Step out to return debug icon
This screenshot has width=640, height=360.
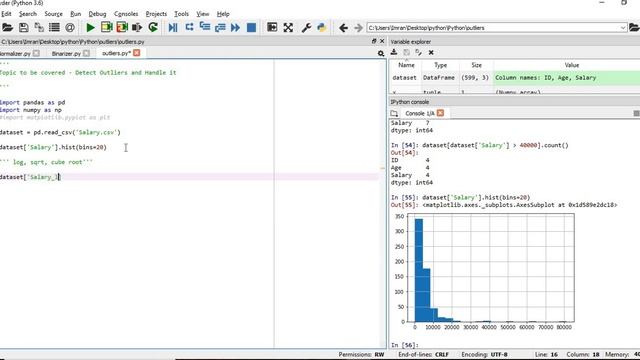tap(220, 28)
